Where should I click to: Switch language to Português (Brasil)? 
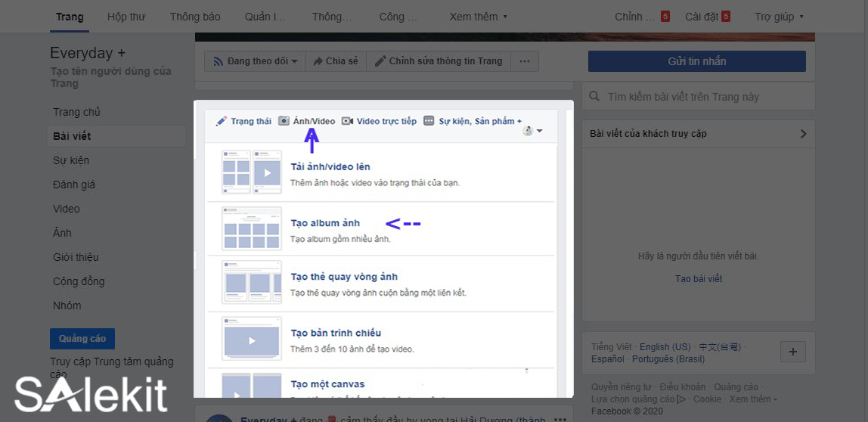(668, 359)
